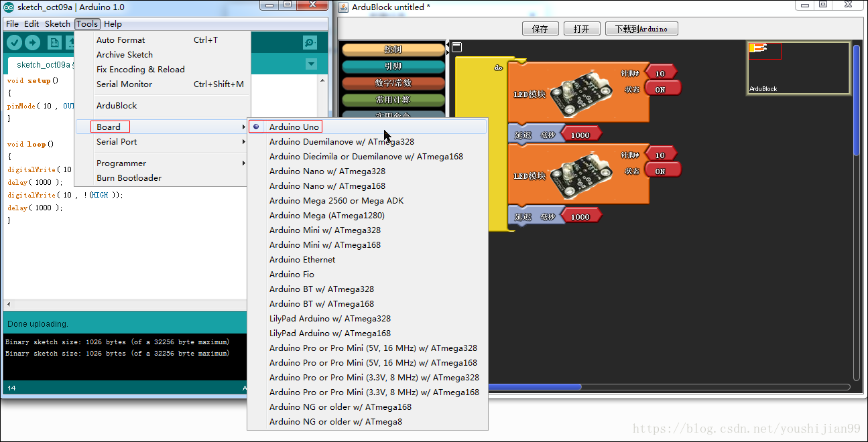Click ON state of lower LED block

click(x=662, y=171)
